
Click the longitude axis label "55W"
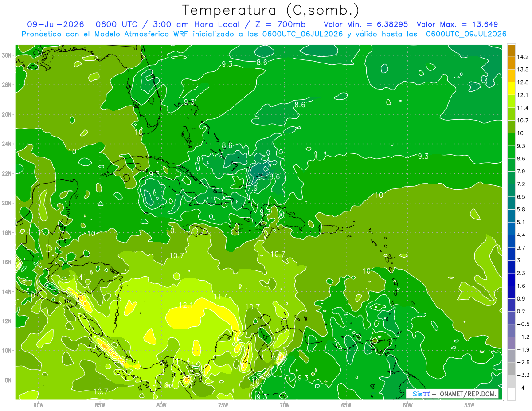pos(469,405)
